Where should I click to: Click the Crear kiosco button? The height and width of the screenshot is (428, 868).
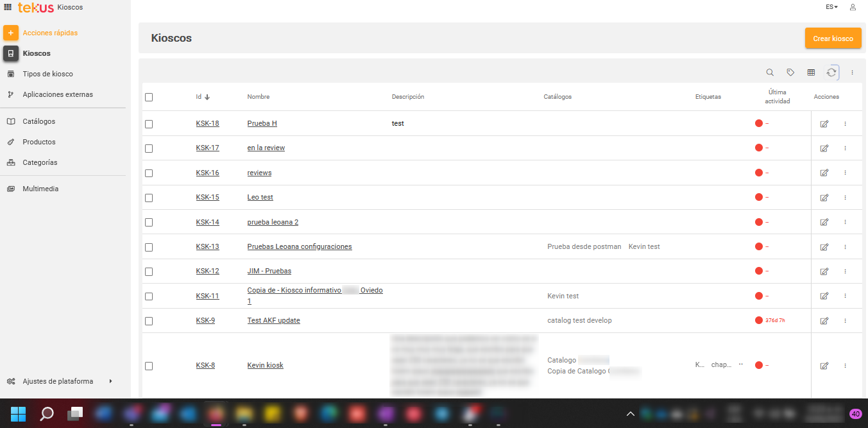833,39
